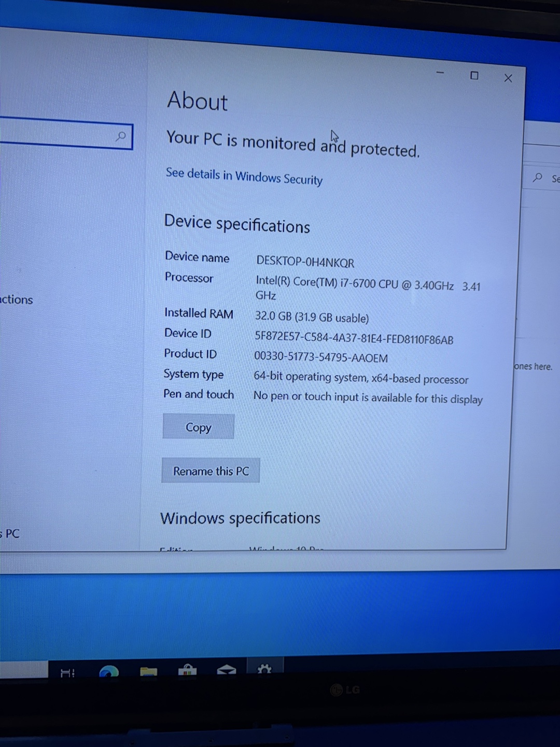This screenshot has height=747, width=560.
Task: Click Your PC is monitored and protected text
Action: [292, 143]
